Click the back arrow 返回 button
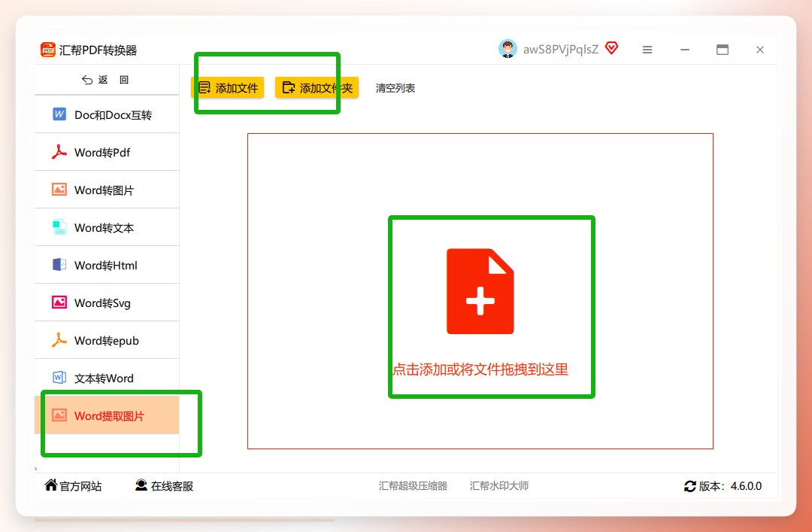Screen dimensions: 812x532 click(x=105, y=80)
